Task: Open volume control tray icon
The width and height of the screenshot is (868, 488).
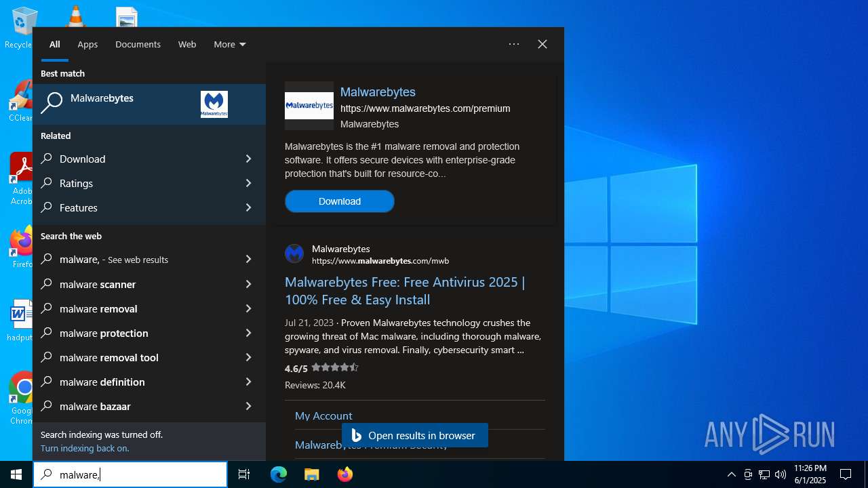Action: click(x=781, y=474)
